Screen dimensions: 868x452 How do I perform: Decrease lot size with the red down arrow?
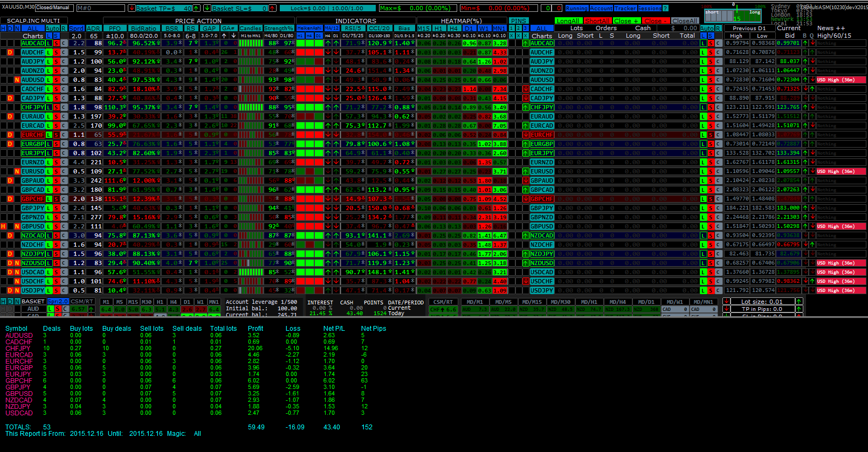726,302
